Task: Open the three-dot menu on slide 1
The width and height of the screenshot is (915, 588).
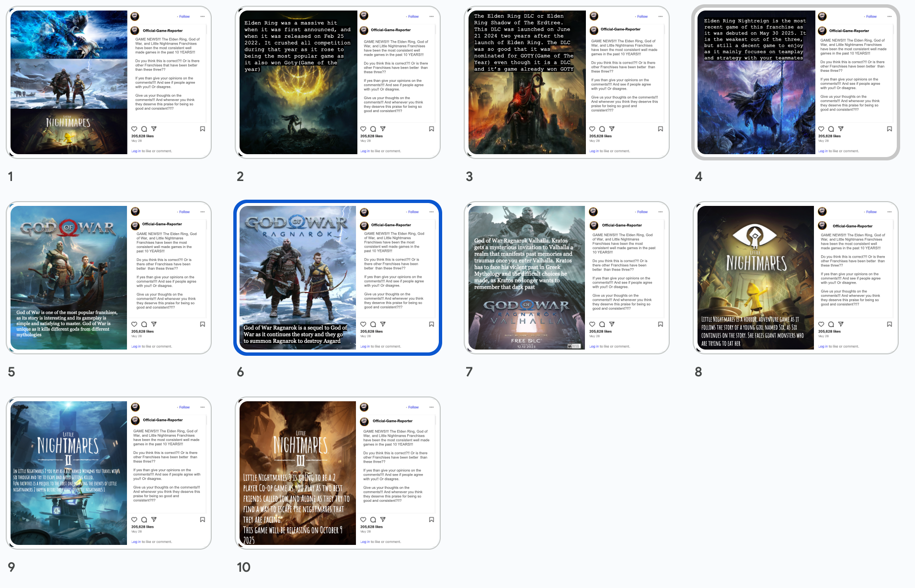Action: coord(202,16)
